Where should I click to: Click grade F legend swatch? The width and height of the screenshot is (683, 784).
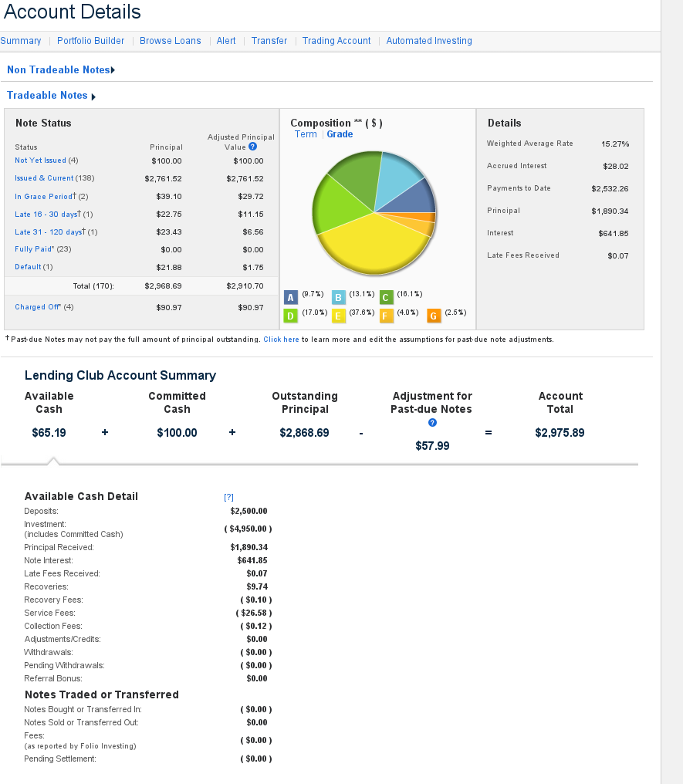[386, 316]
